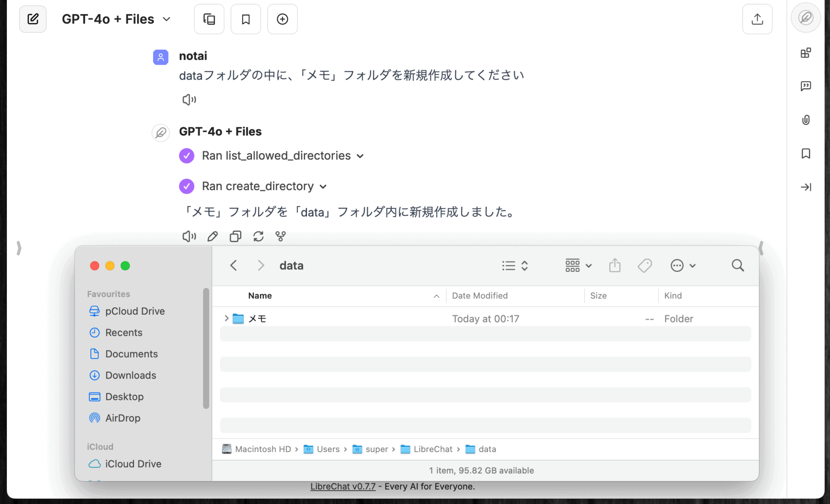Viewport: 830px width, 504px height.
Task: Read aloud the user message speaker icon
Action: coord(189,100)
